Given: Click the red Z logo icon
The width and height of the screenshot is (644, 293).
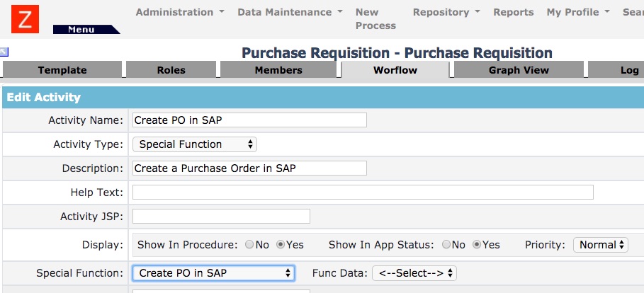Looking at the screenshot, I should click(26, 19).
